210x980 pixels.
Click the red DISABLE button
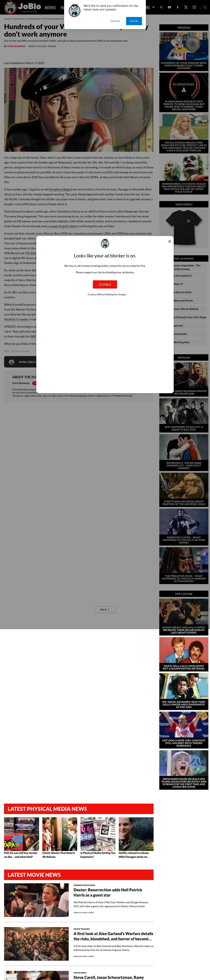tap(105, 284)
